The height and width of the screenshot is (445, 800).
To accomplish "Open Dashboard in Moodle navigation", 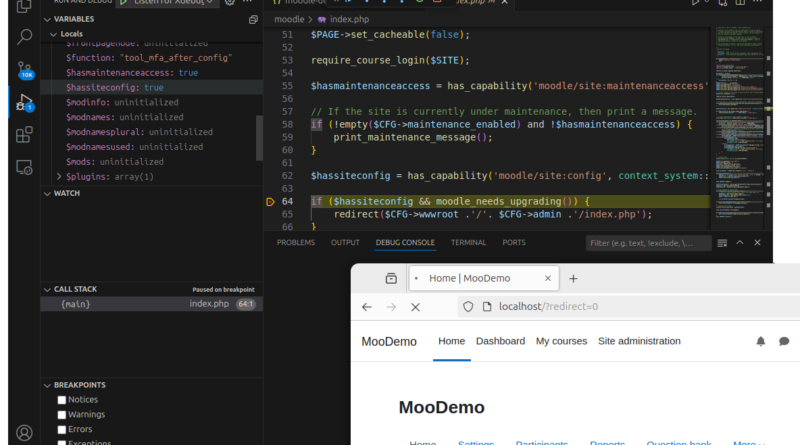I will (x=500, y=341).
